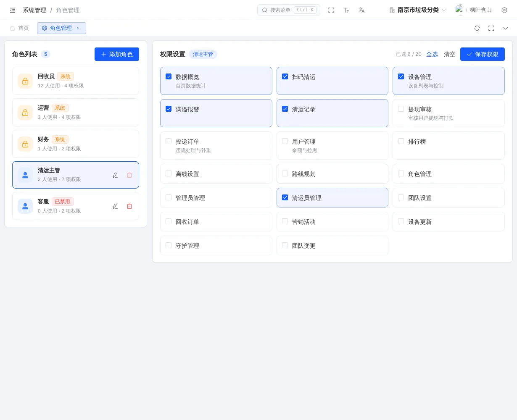Delete the 客服 role
The width and height of the screenshot is (517, 420).
[x=129, y=206]
